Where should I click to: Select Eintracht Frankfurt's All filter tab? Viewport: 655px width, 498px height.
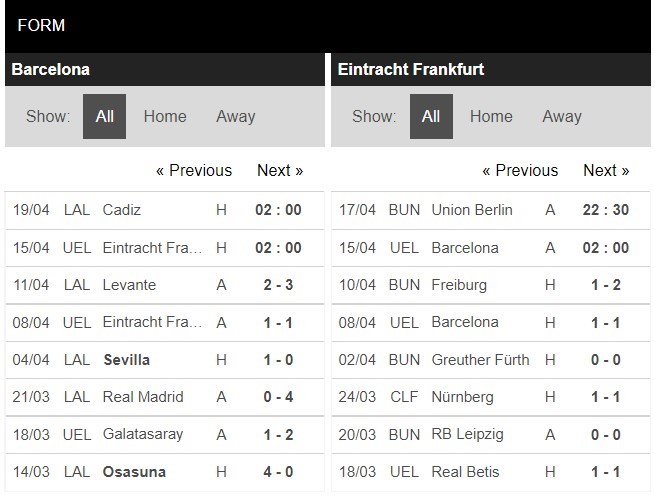click(x=431, y=116)
